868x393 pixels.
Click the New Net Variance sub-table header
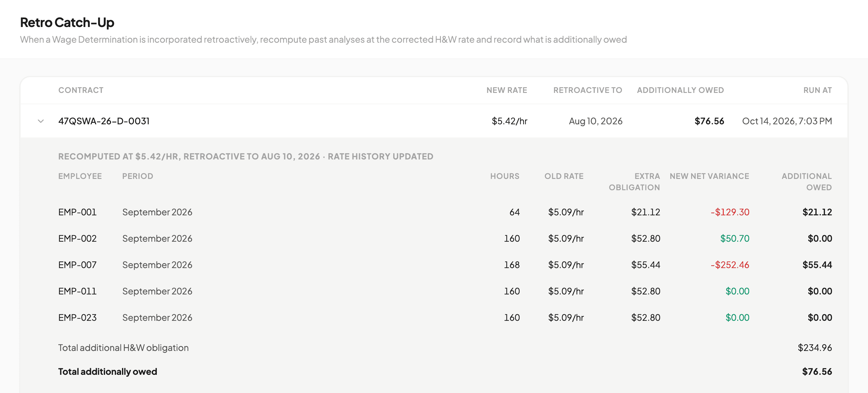click(x=709, y=176)
